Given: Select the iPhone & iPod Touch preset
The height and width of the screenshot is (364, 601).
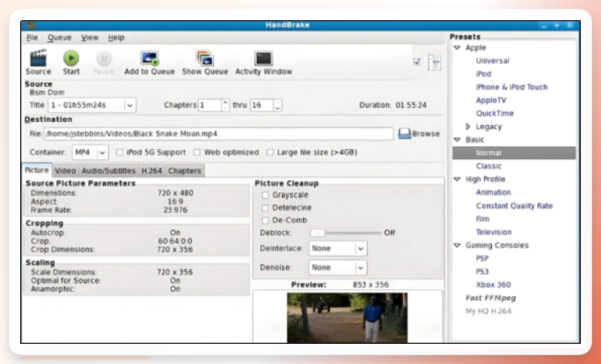Looking at the screenshot, I should click(511, 87).
